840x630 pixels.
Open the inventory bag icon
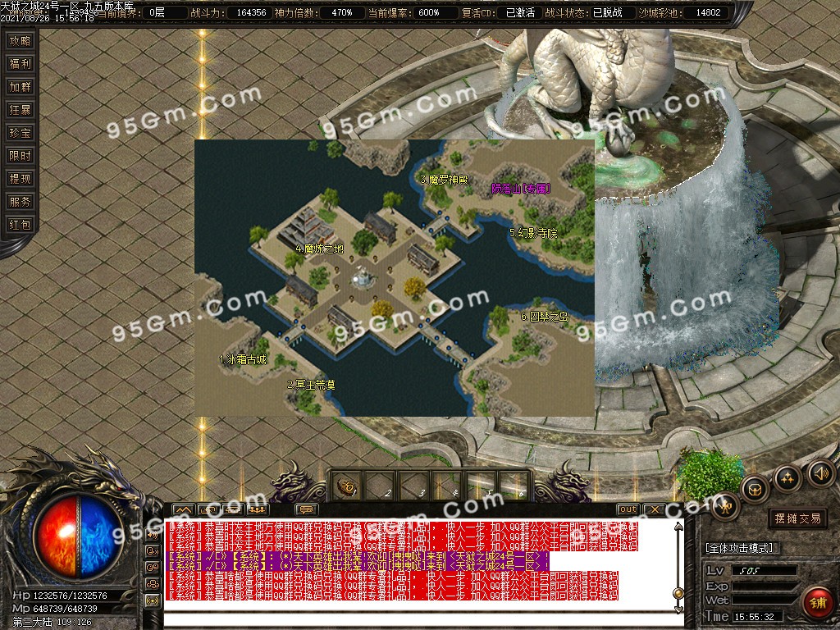tap(756, 489)
